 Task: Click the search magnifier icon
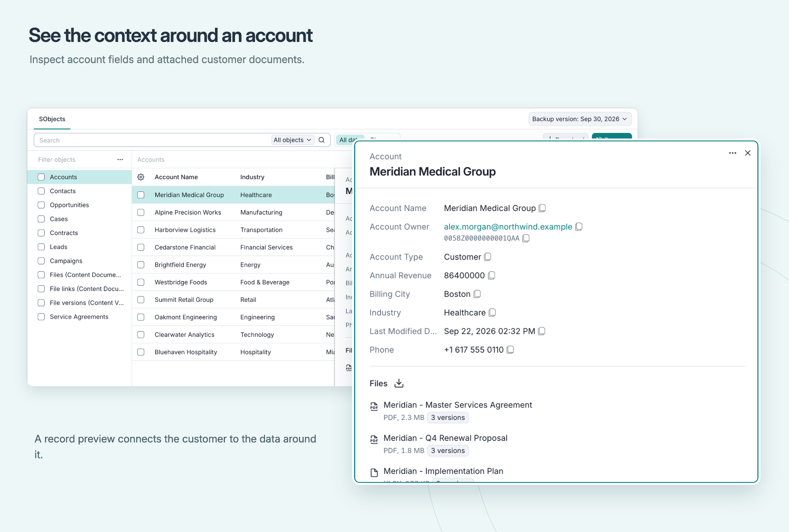pos(322,140)
